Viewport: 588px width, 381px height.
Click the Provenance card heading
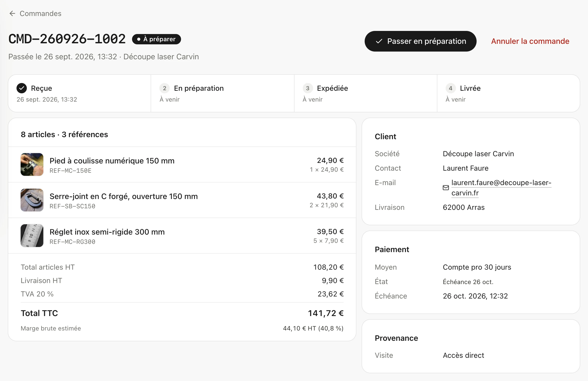tap(396, 338)
